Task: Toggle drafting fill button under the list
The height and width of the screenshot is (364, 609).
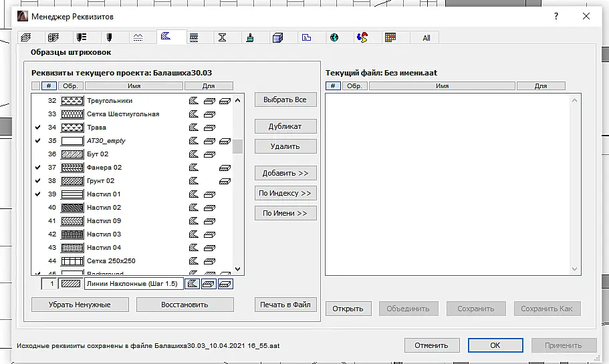Action: click(x=193, y=284)
